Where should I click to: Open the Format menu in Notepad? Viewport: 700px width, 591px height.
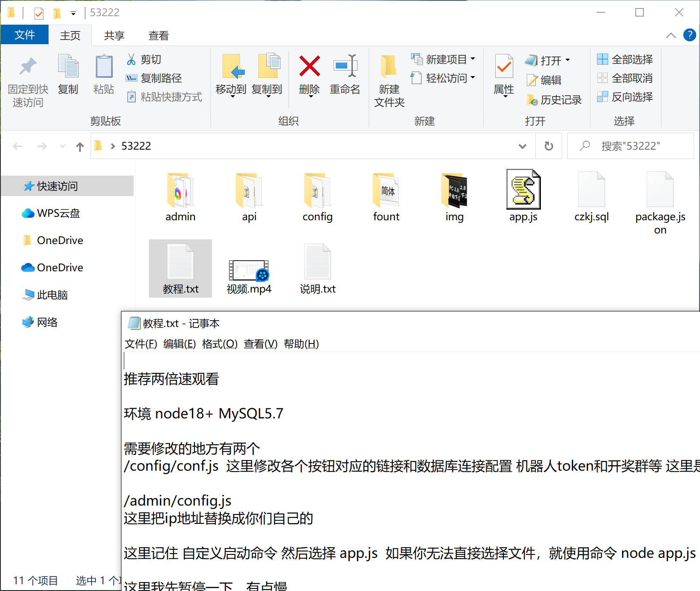click(220, 344)
